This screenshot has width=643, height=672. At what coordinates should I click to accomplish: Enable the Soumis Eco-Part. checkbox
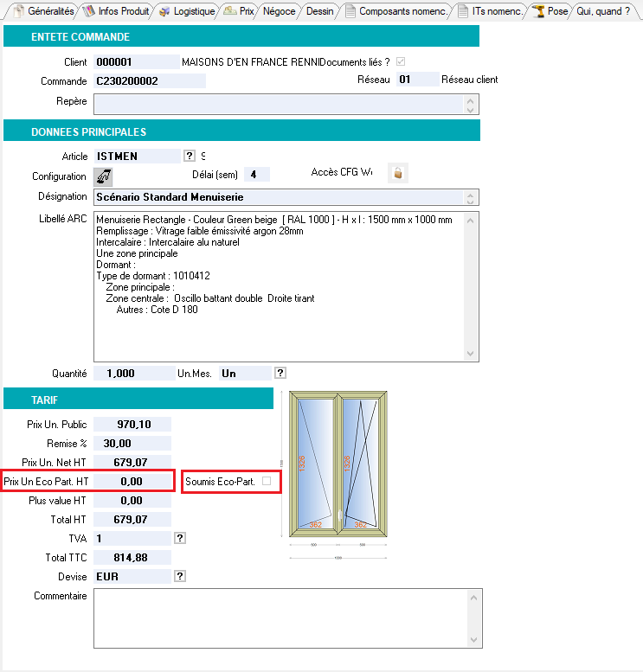pyautogui.click(x=267, y=480)
